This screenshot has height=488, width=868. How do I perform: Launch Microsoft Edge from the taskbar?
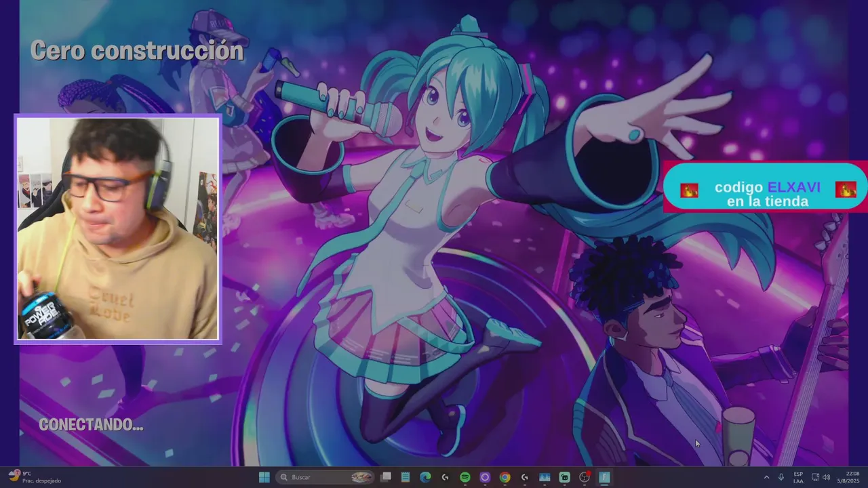pos(425,477)
